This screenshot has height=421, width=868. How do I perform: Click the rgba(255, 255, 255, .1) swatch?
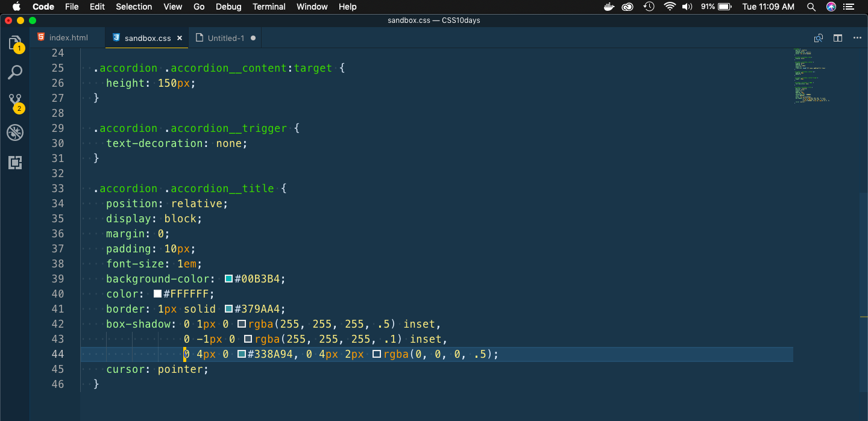point(248,339)
